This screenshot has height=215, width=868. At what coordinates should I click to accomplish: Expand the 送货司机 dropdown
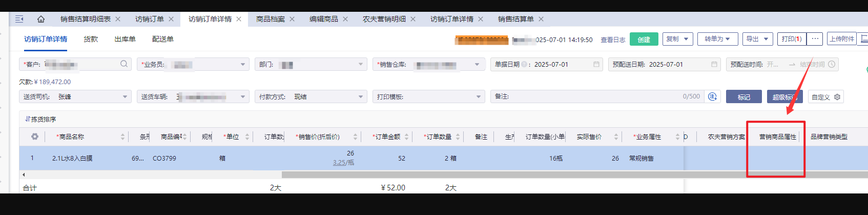[125, 97]
